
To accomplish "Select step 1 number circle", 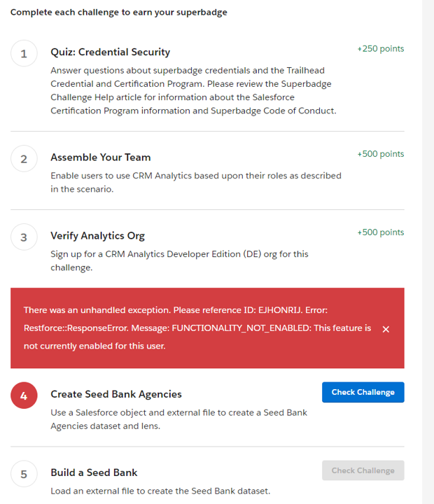I will coord(24,54).
